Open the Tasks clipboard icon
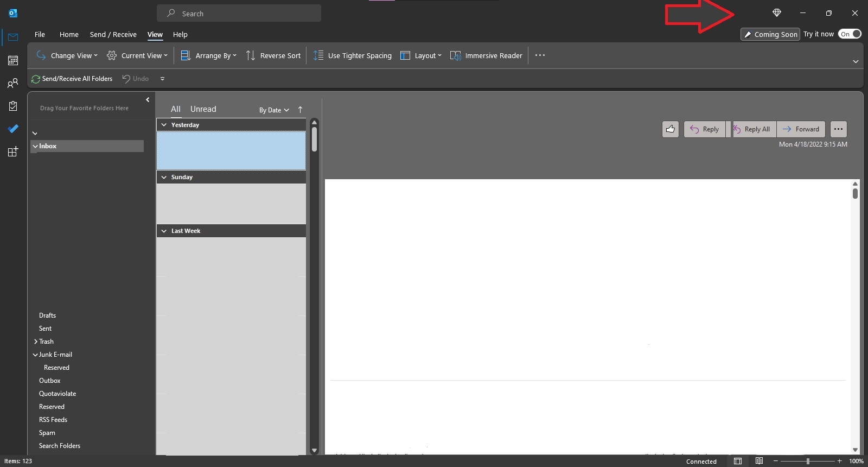Image resolution: width=868 pixels, height=467 pixels. [13, 106]
